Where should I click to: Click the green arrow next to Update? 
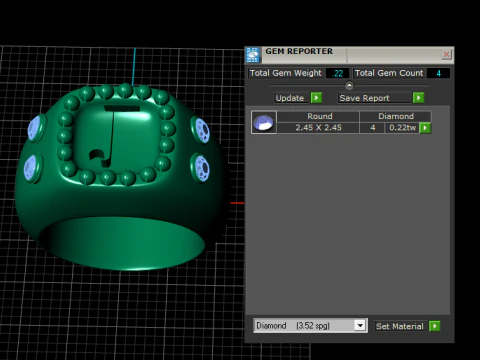316,98
